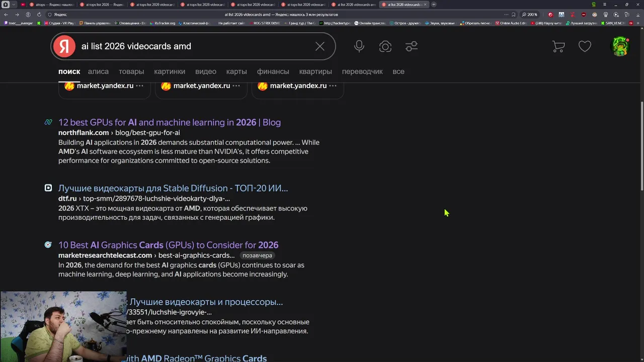Switch to the алиса tab
Viewport: 644px width, 362px height.
tap(98, 71)
